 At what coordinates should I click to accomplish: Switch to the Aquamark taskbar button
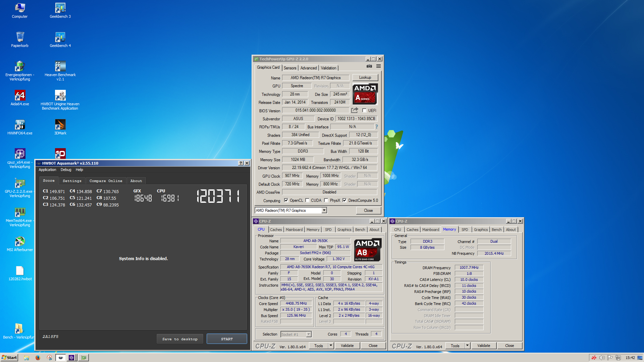tap(61, 358)
